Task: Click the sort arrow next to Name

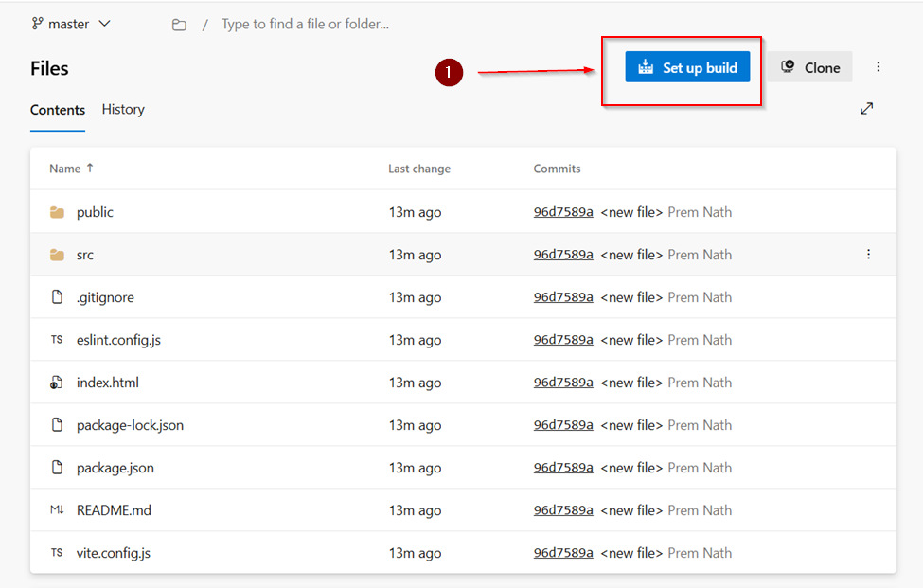Action: point(90,169)
